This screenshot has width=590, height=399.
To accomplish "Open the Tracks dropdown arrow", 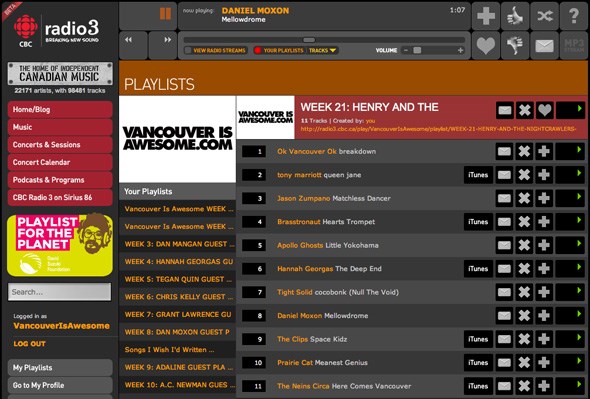I will [333, 50].
